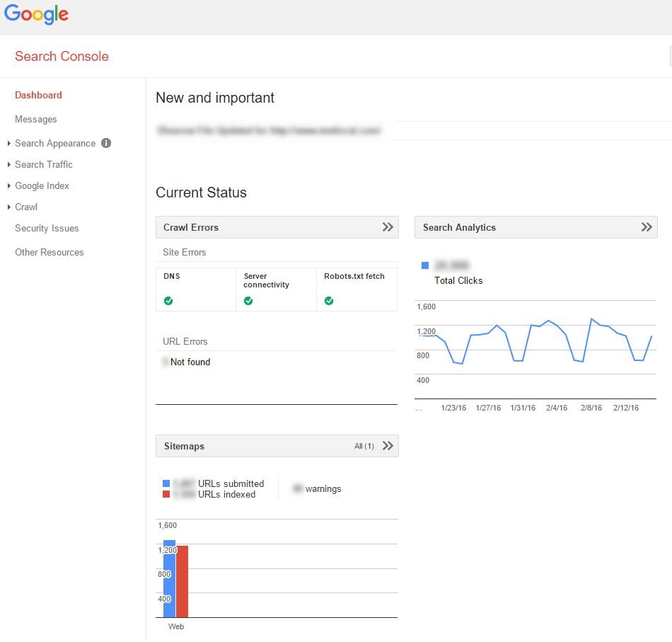
Task: Select Search Traffic in the sidebar
Action: click(x=44, y=165)
